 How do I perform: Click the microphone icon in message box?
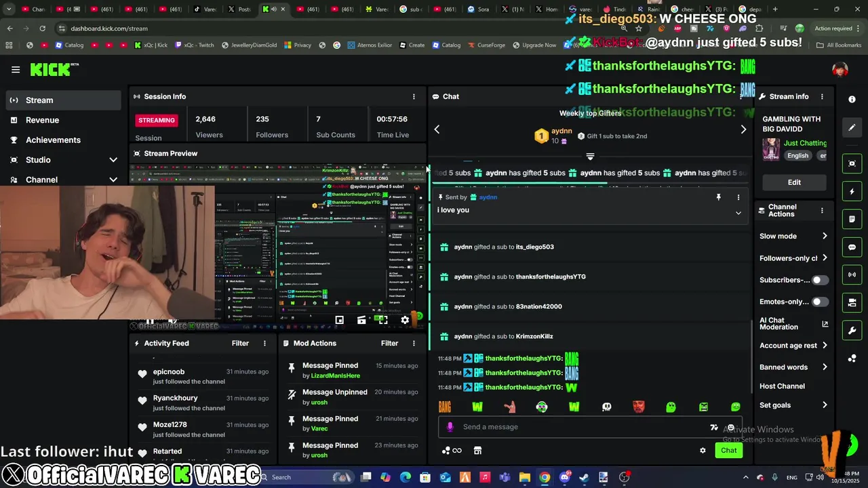450,427
